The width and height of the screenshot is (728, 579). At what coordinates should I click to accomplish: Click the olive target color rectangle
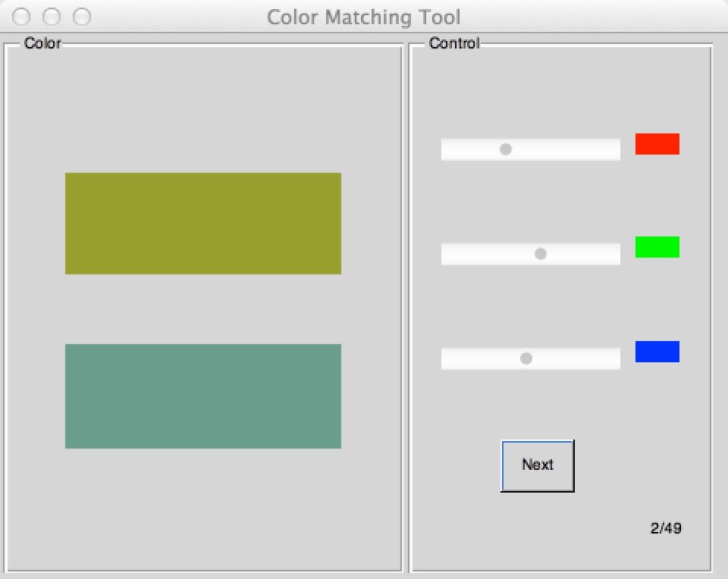pyautogui.click(x=203, y=224)
